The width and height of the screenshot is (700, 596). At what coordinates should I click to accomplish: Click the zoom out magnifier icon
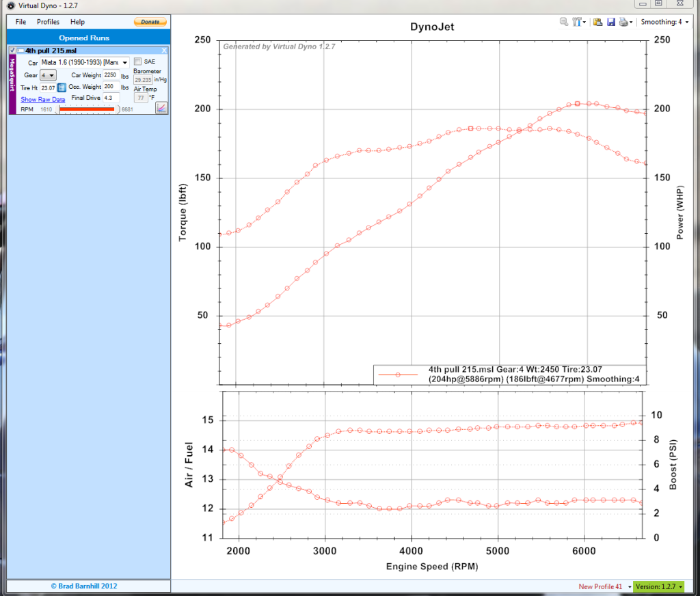click(x=564, y=22)
